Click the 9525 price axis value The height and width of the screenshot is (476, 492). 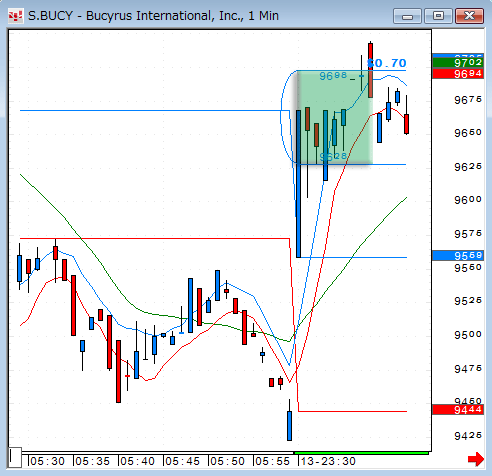pos(468,301)
